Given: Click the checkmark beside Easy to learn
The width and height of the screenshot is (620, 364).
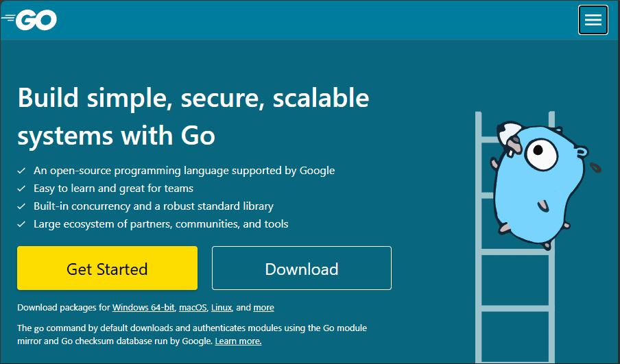Looking at the screenshot, I should pyautogui.click(x=21, y=189).
